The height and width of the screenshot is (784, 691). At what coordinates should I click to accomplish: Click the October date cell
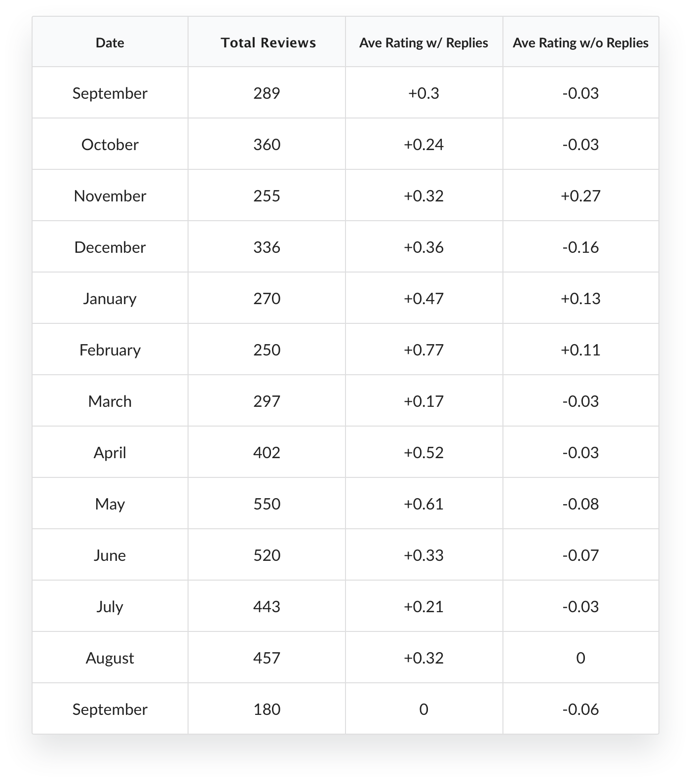pyautogui.click(x=110, y=145)
